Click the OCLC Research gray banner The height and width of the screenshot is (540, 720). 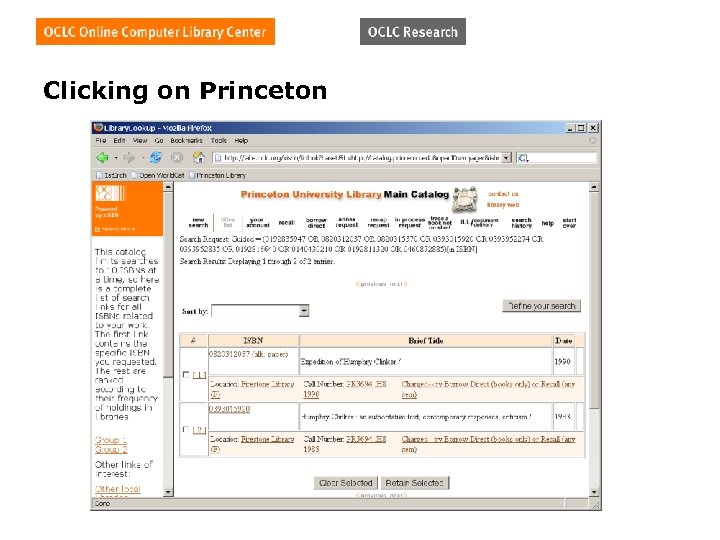(x=413, y=32)
